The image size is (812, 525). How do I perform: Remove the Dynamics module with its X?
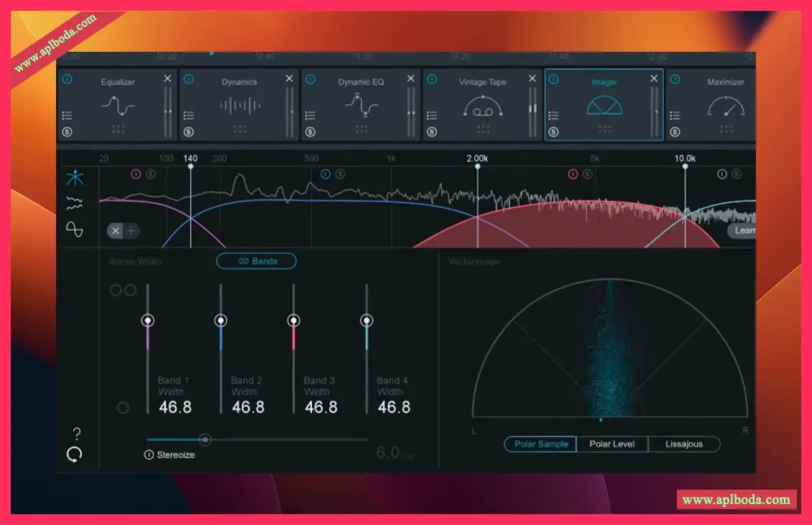289,78
